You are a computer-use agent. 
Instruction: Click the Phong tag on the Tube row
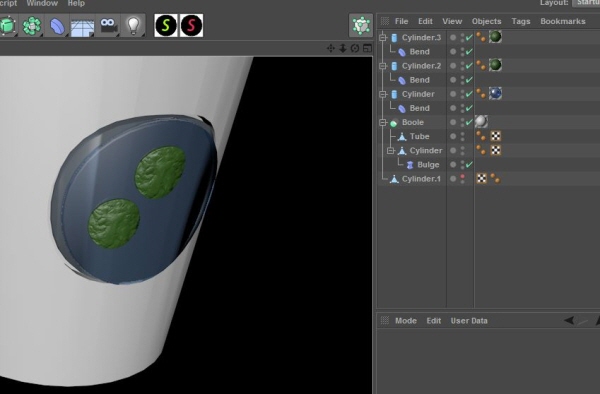point(481,136)
